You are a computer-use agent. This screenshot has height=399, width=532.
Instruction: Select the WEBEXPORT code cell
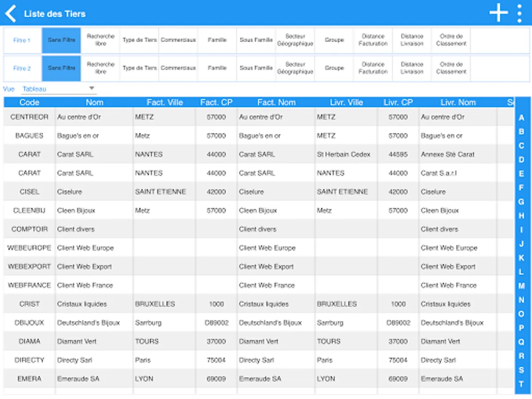[x=29, y=266]
